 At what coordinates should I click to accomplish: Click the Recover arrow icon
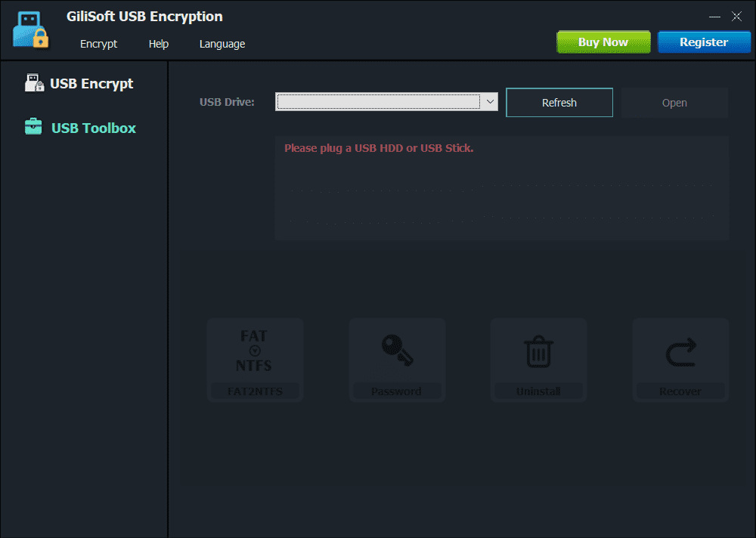click(x=681, y=352)
